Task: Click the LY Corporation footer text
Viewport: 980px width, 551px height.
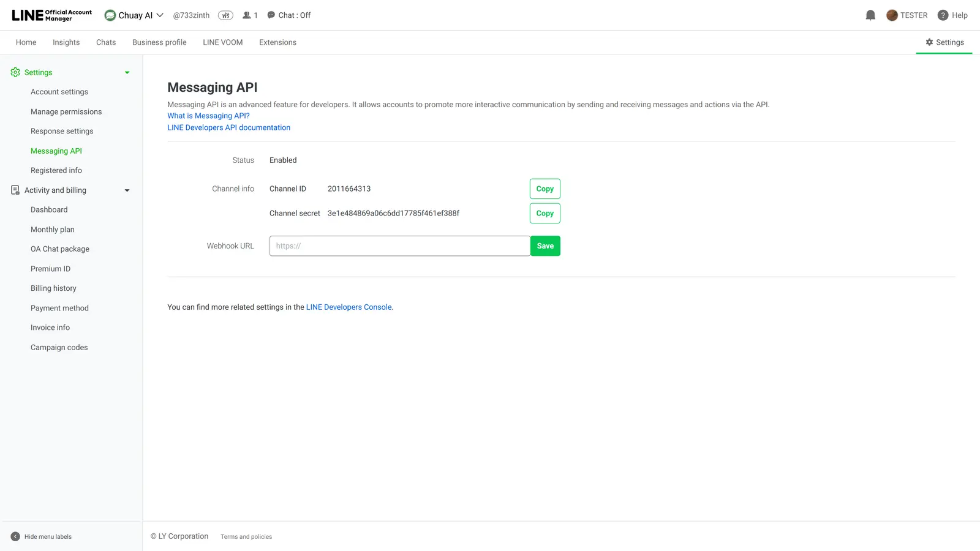Action: (179, 536)
